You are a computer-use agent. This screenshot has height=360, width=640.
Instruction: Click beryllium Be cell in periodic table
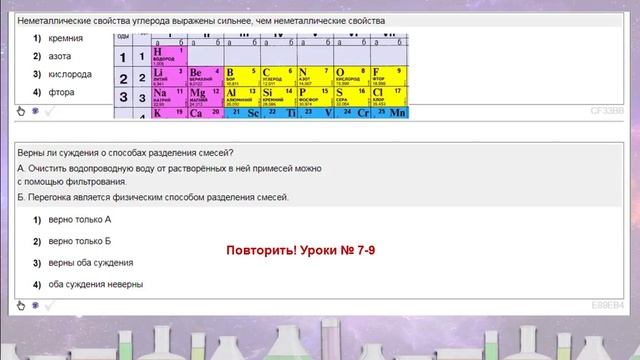[206, 76]
